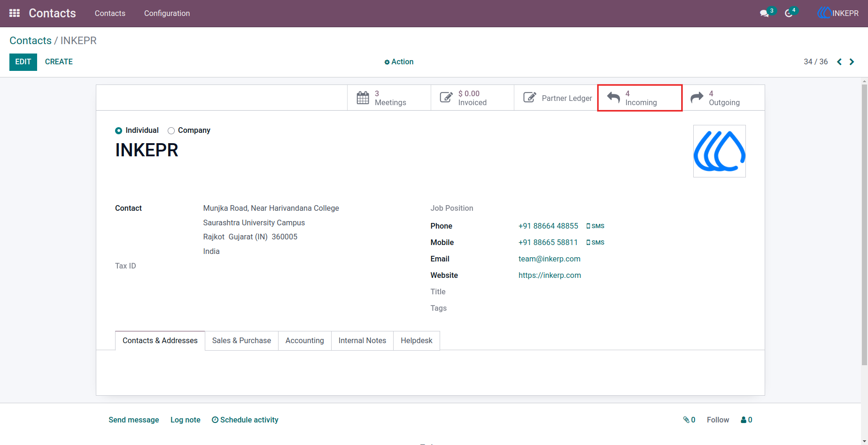Viewport: 868px width, 445px height.
Task: Click Send message in chatter
Action: tap(134, 420)
